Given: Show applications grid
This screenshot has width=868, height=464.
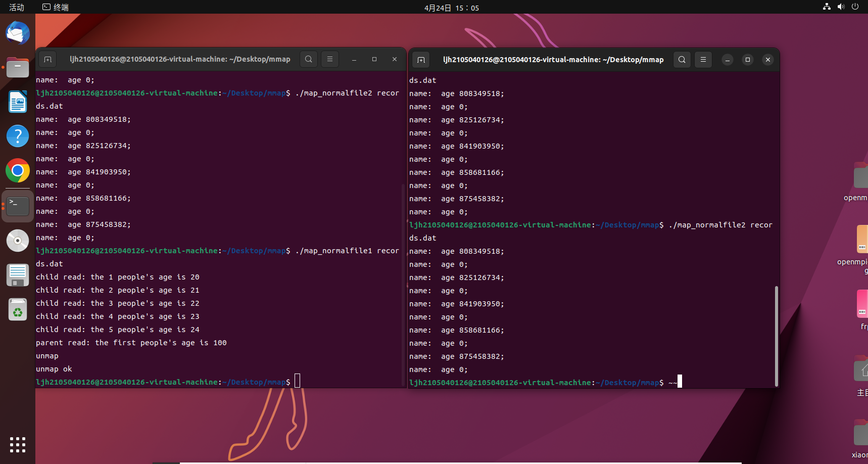Looking at the screenshot, I should click(x=18, y=445).
